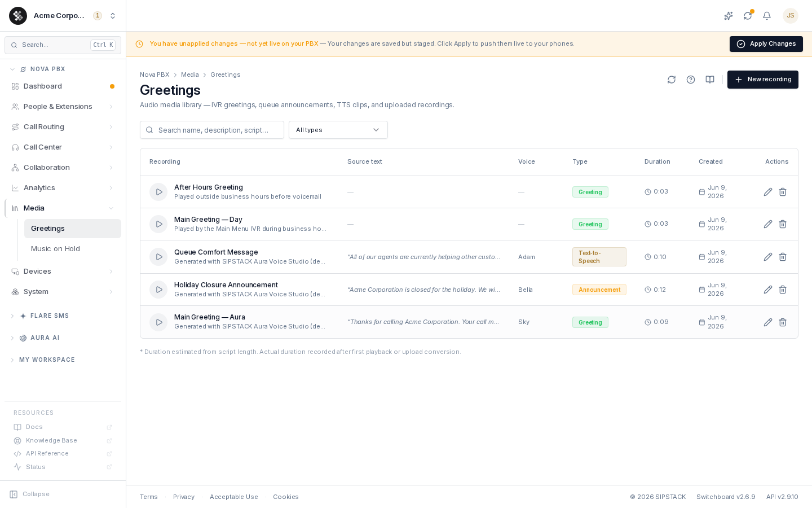Delete Main Greeting — Day recording
The height and width of the screenshot is (508, 812).
783,224
